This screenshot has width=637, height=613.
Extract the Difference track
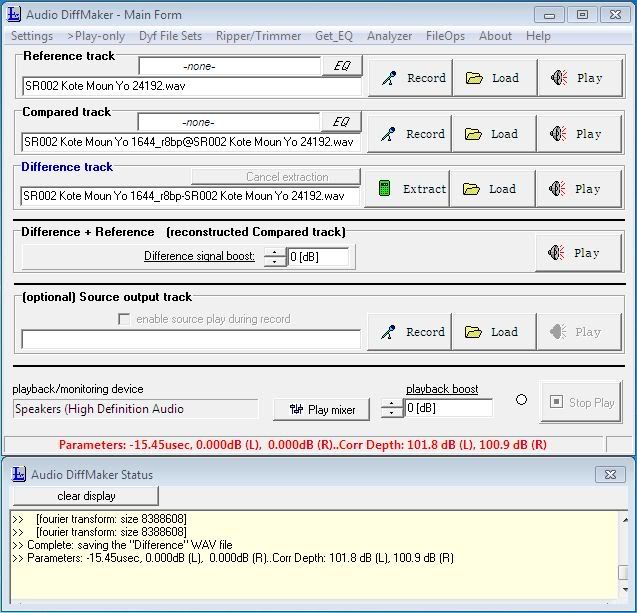pyautogui.click(x=407, y=189)
